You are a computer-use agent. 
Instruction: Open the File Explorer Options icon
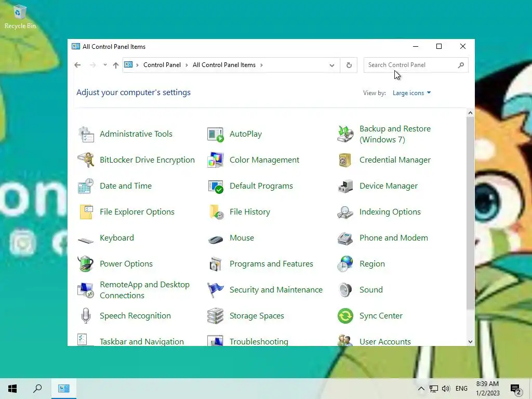[x=86, y=212]
